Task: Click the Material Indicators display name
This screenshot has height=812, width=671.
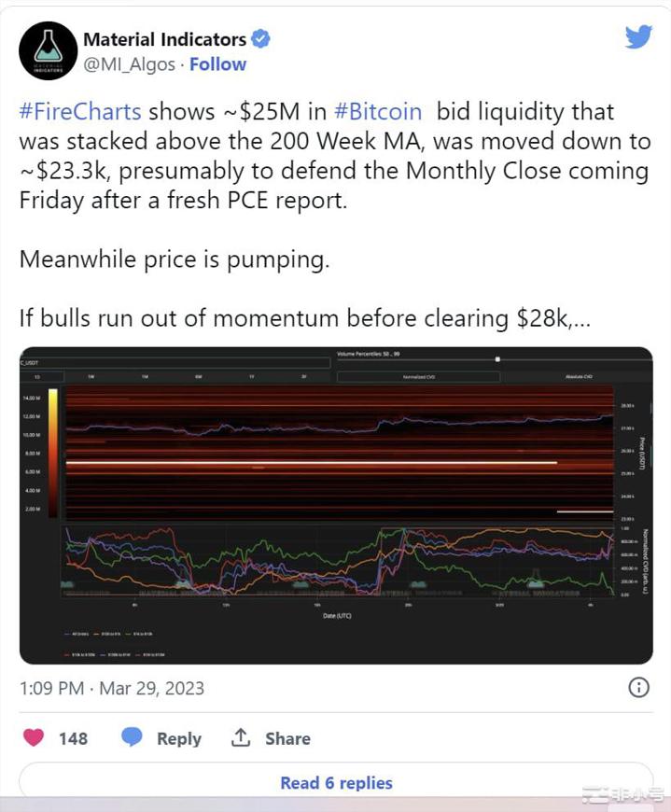Action: [164, 39]
